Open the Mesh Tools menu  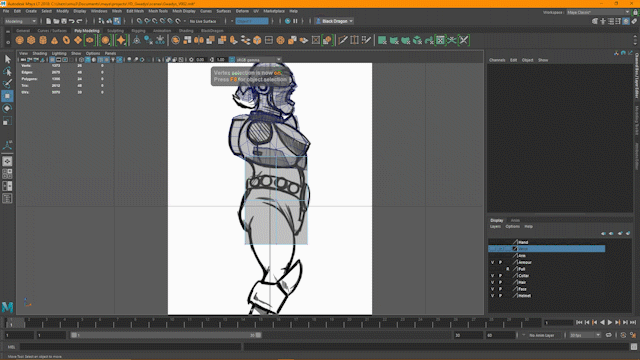(158, 11)
